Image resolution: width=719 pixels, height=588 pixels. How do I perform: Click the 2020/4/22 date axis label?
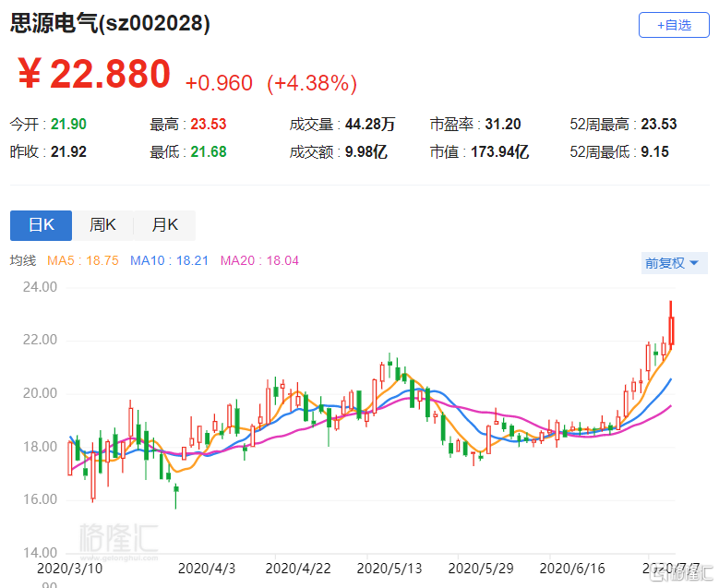click(x=298, y=569)
